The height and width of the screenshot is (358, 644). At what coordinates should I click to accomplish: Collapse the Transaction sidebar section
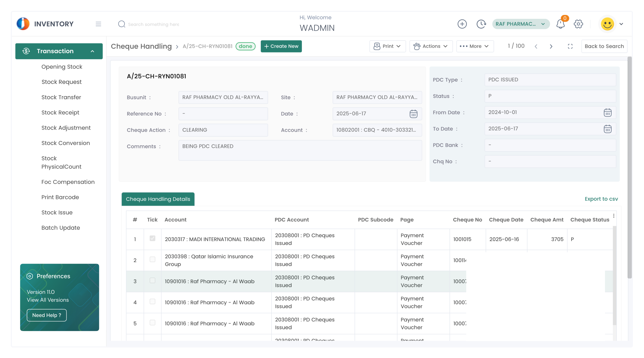click(92, 51)
